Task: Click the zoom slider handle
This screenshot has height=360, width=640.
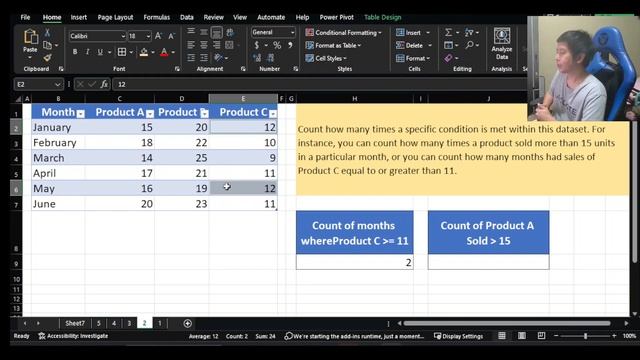Action: (x=585, y=336)
